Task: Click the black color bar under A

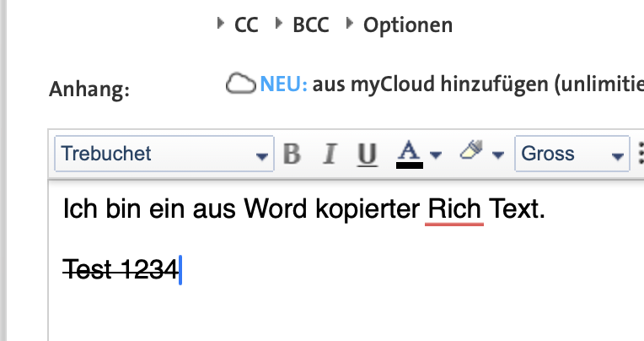Action: (x=409, y=165)
